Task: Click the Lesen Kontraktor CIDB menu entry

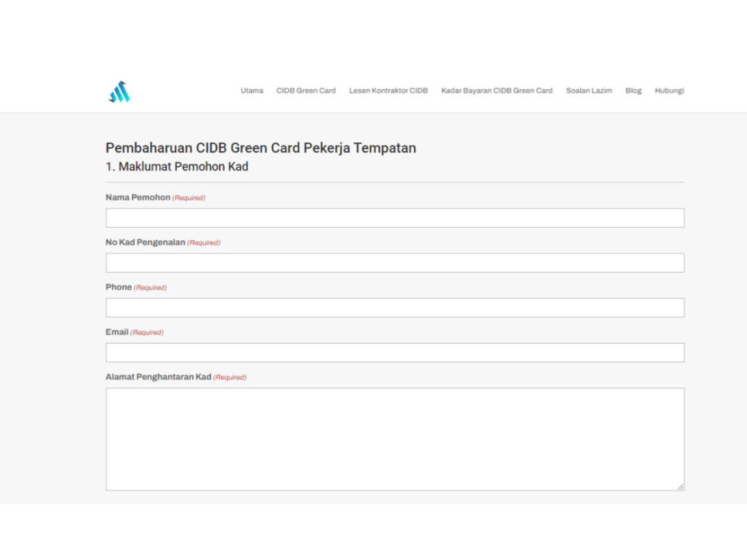Action: (x=389, y=91)
